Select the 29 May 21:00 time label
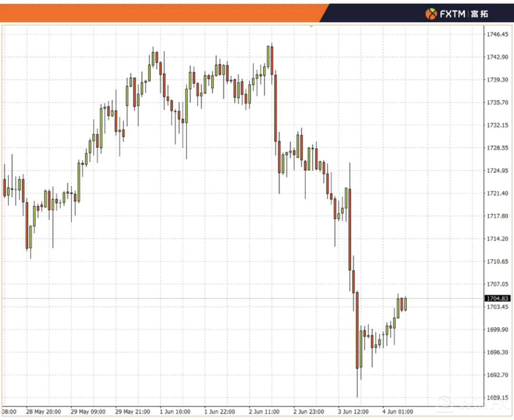Image resolution: width=514 pixels, height=420 pixels. [132, 411]
